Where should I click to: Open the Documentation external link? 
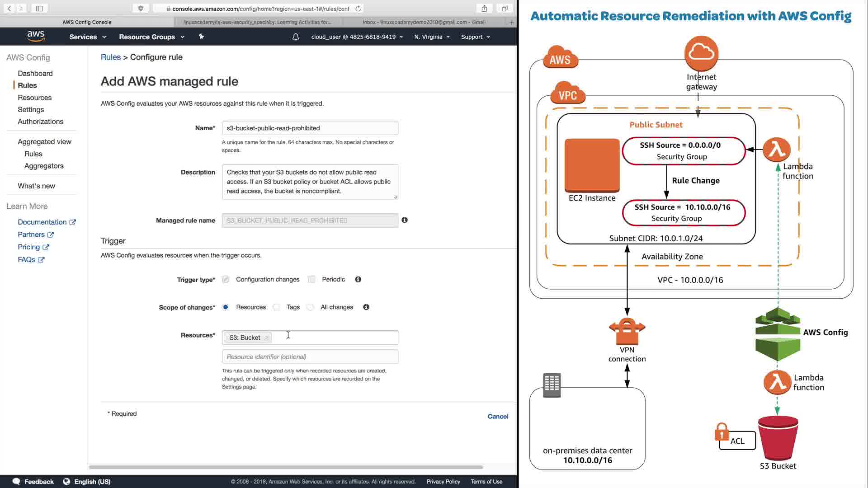[42, 222]
